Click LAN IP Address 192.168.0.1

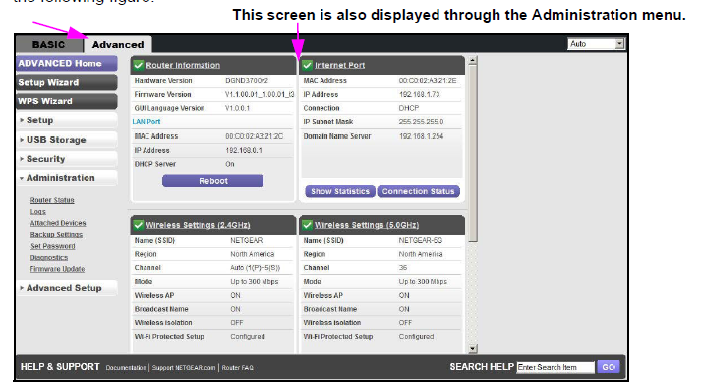click(x=244, y=150)
